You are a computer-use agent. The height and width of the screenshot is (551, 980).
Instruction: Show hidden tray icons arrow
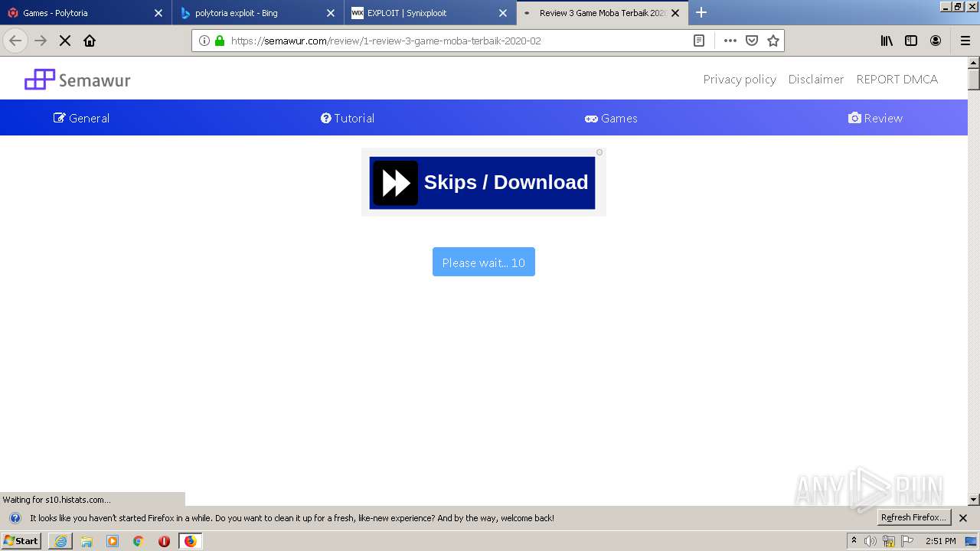click(854, 541)
